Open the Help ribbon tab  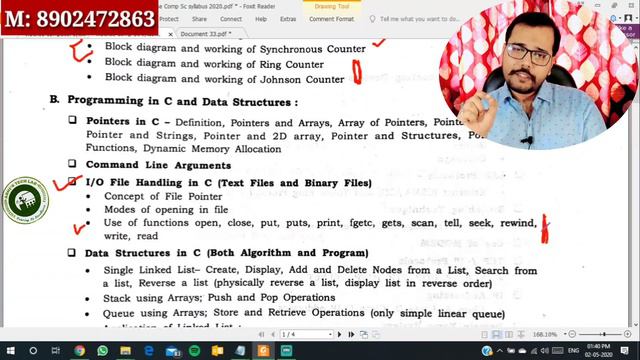[x=261, y=19]
